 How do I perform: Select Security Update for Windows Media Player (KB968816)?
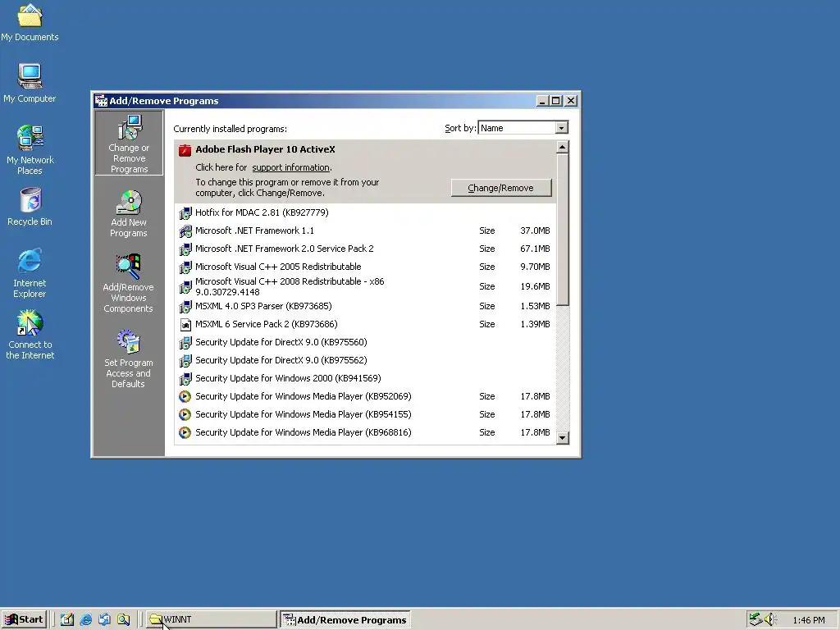[x=365, y=432]
